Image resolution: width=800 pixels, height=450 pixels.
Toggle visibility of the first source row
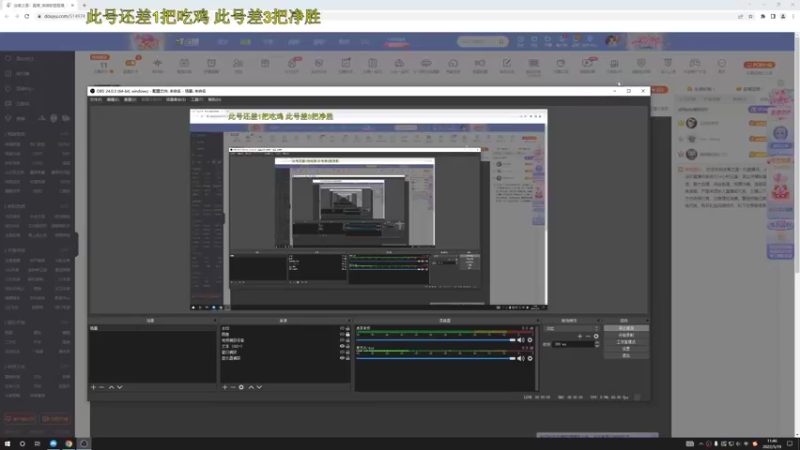342,328
